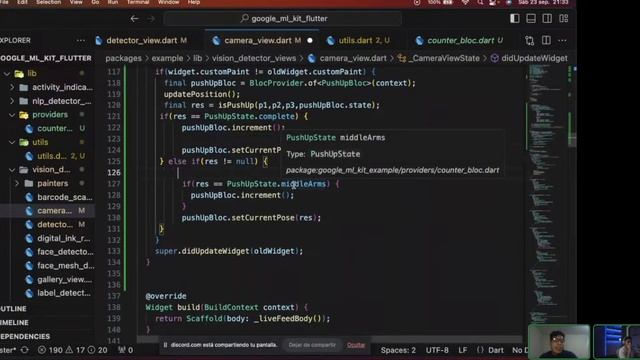Open the Help menu in menu bar

tap(194, 2)
